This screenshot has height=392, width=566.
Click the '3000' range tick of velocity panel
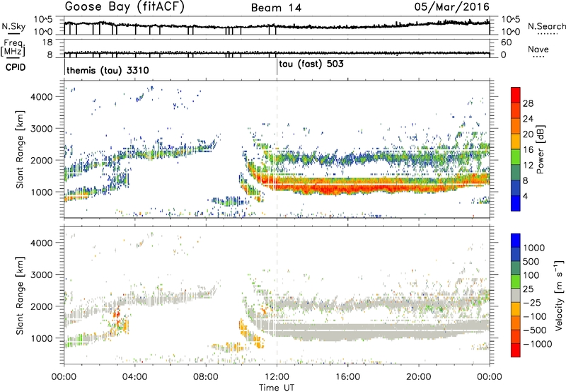click(41, 275)
